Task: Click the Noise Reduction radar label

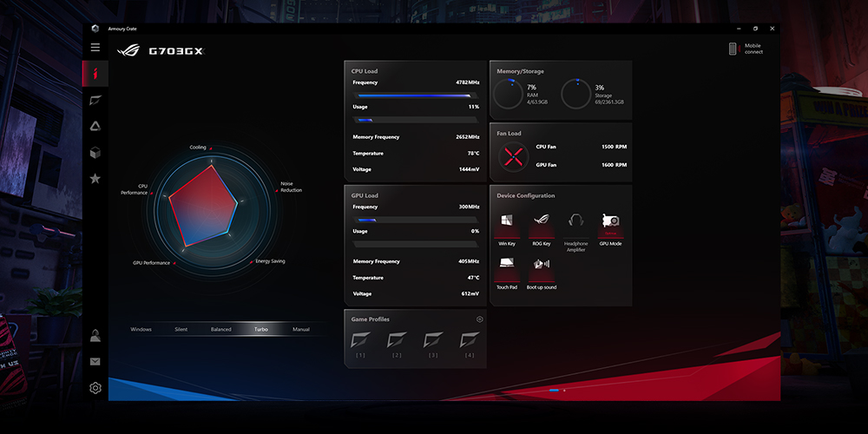Action: coord(291,187)
